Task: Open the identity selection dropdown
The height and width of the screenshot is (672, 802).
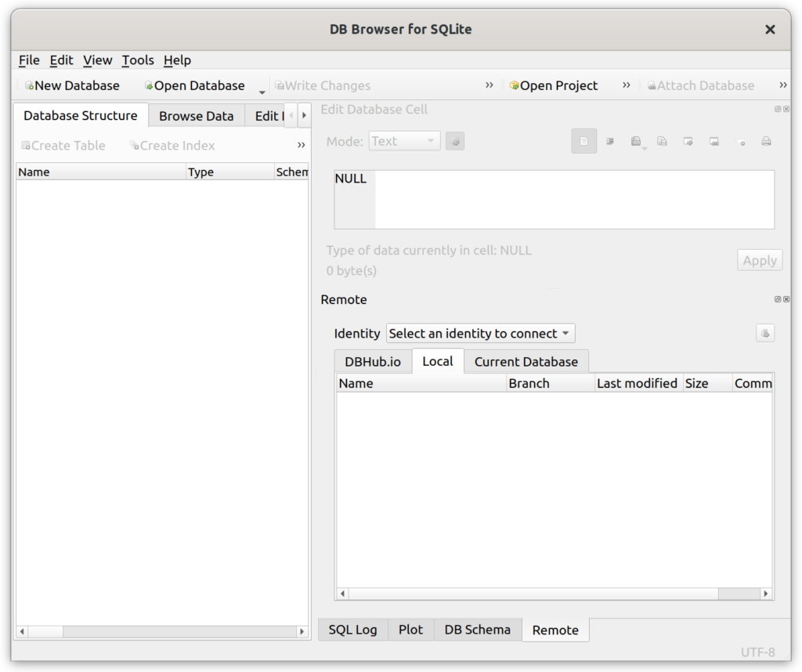Action: click(480, 333)
